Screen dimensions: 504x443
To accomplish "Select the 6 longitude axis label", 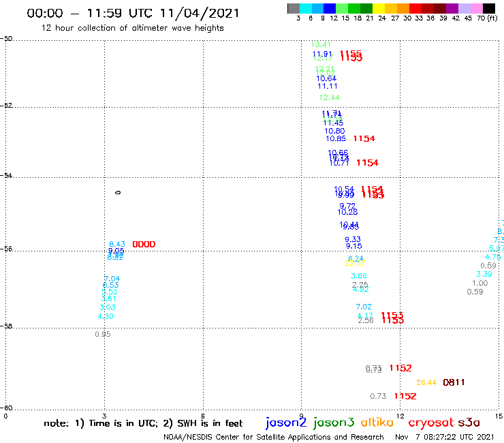I will tap(203, 416).
